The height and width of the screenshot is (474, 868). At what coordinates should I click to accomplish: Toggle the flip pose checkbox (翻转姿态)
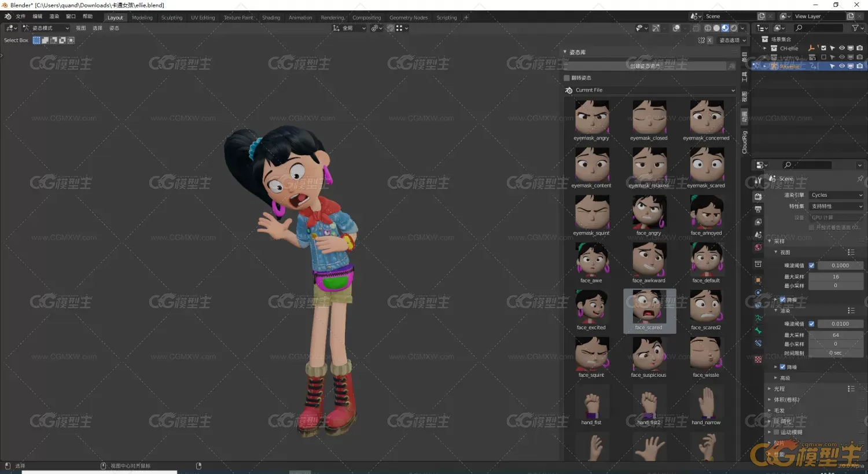[x=567, y=78]
